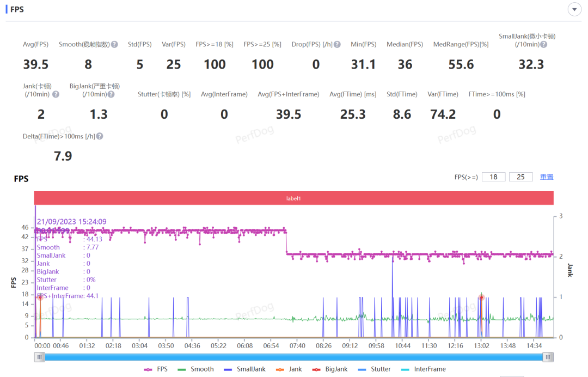This screenshot has width=588, height=377.
Task: Click left handle of time range slider
Action: (x=39, y=357)
